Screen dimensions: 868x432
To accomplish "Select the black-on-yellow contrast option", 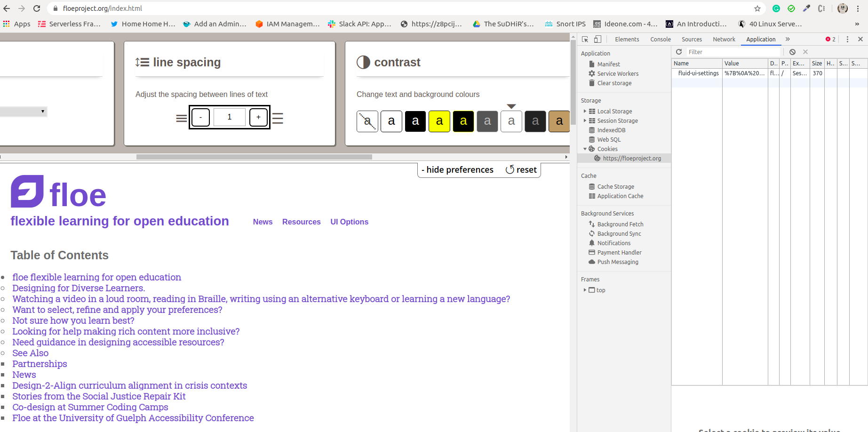I will pyautogui.click(x=439, y=121).
